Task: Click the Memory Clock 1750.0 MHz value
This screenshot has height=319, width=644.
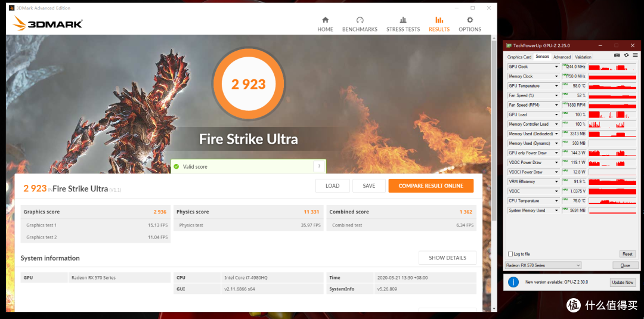Action: click(574, 76)
